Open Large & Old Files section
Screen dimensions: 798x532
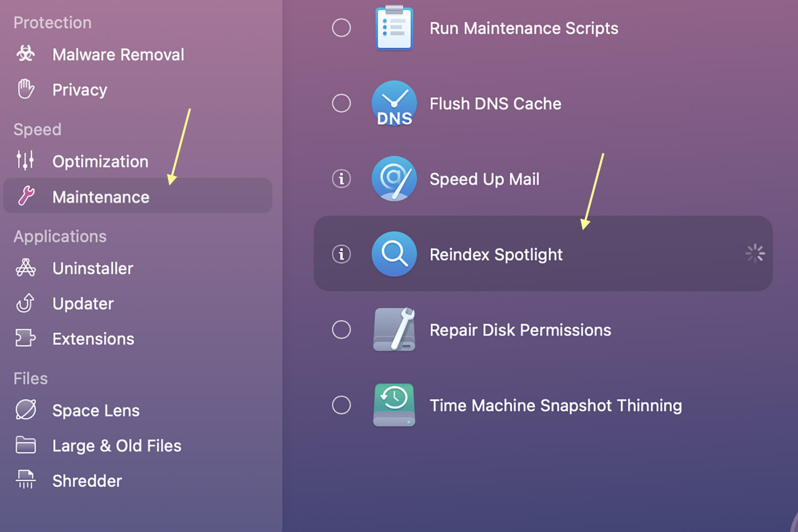pyautogui.click(x=117, y=445)
